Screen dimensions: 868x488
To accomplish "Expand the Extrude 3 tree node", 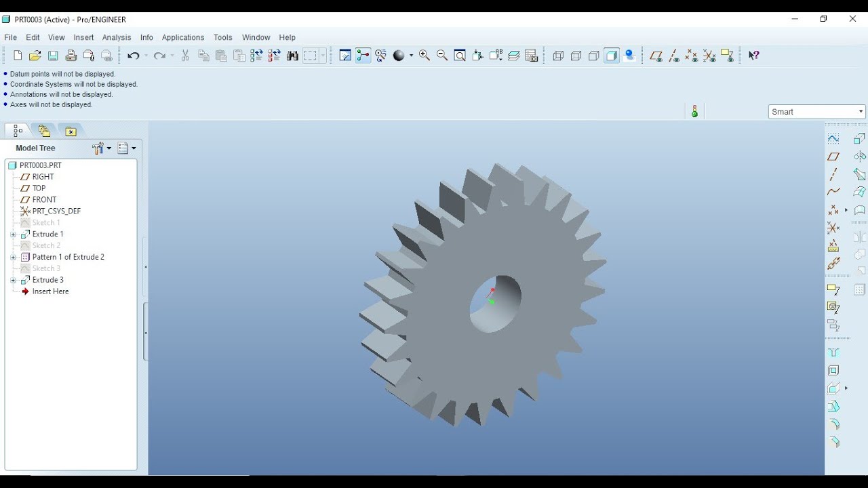I will 13,281.
